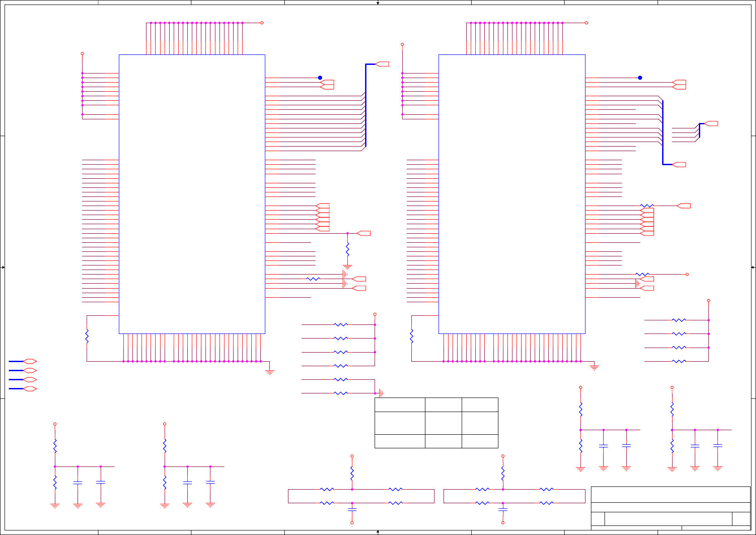The width and height of the screenshot is (756, 535).
Task: Click the small right cell of title block
Action: tap(741, 519)
